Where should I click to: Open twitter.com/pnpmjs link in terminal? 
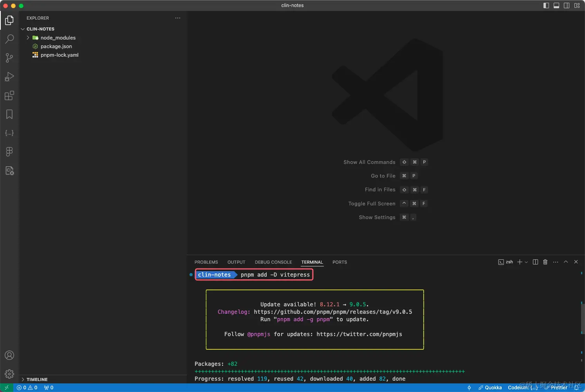pyautogui.click(x=359, y=334)
